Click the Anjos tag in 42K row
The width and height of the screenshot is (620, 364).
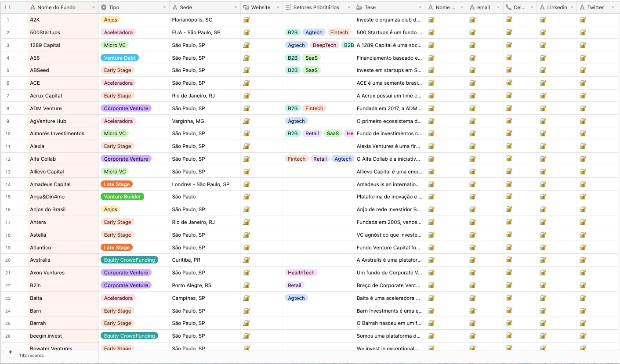(x=110, y=20)
